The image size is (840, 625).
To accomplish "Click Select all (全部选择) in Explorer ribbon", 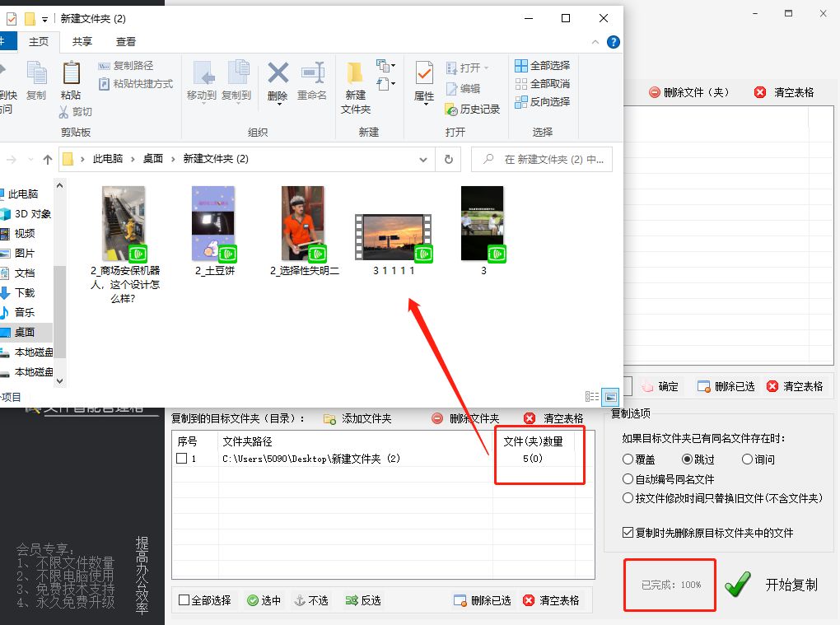I will click(x=542, y=65).
